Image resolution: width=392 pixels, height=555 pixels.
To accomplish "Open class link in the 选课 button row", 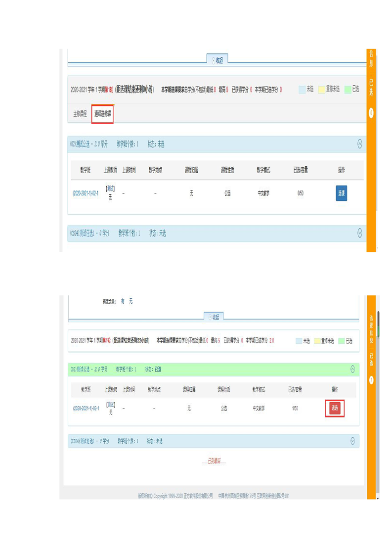I will [86, 193].
